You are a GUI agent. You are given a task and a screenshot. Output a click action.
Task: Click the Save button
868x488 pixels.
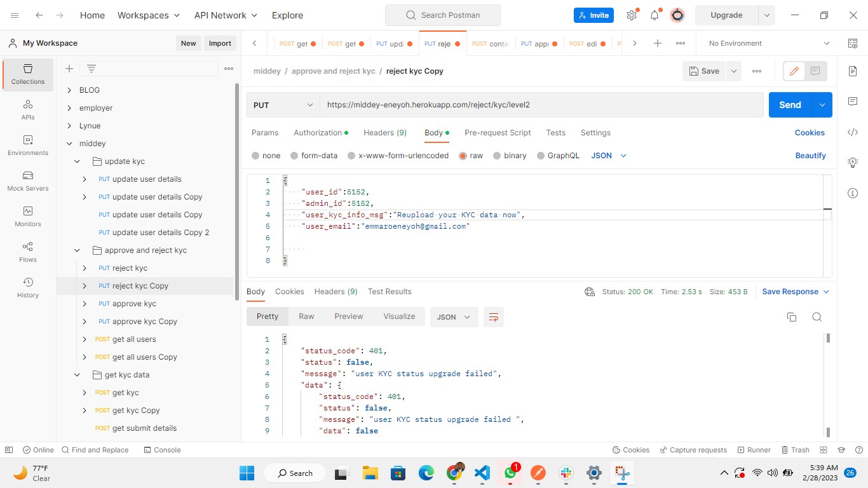[x=704, y=71]
